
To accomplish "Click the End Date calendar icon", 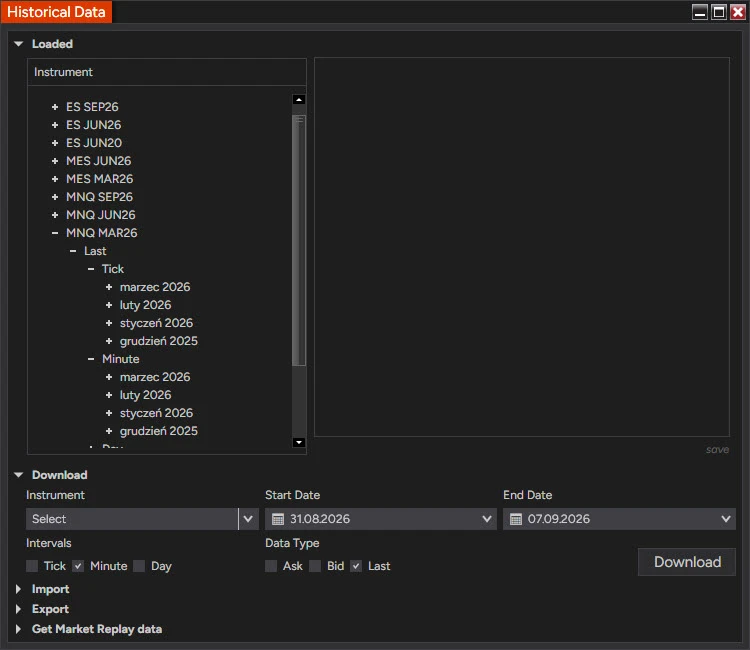I will pos(516,519).
